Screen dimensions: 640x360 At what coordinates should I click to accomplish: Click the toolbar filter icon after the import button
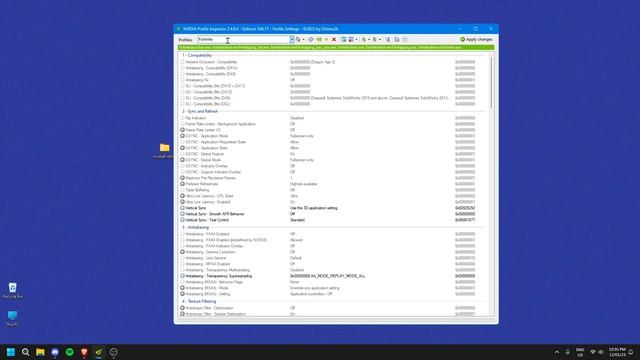pos(388,40)
